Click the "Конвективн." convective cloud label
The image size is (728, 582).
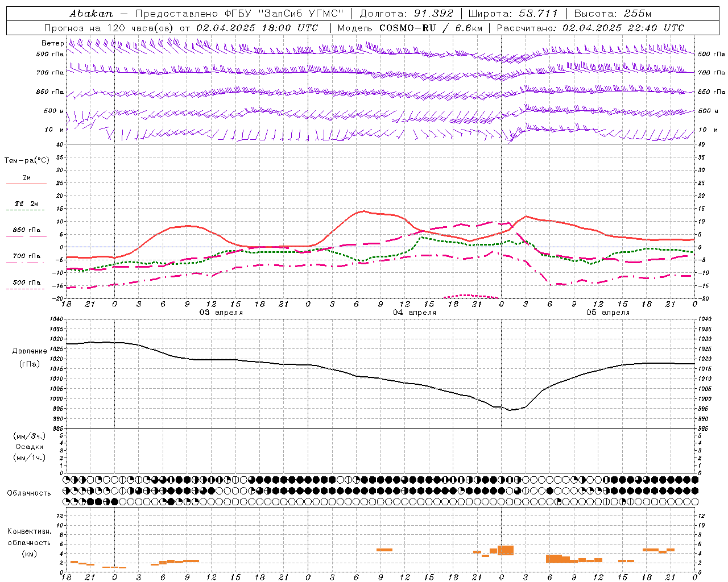30,531
